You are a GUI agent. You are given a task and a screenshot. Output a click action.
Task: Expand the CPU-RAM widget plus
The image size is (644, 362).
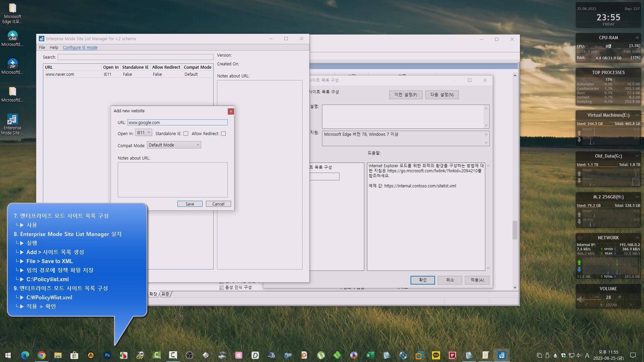(x=637, y=38)
